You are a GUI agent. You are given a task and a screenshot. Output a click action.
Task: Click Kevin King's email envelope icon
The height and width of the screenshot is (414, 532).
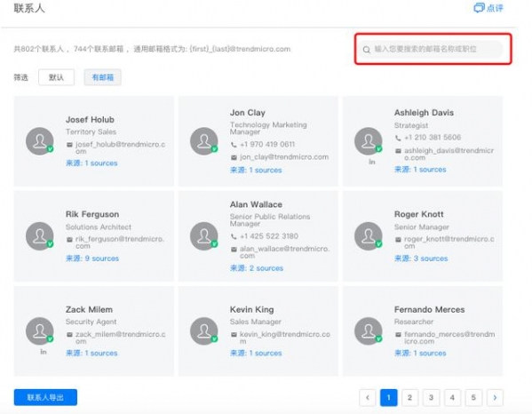pos(234,335)
